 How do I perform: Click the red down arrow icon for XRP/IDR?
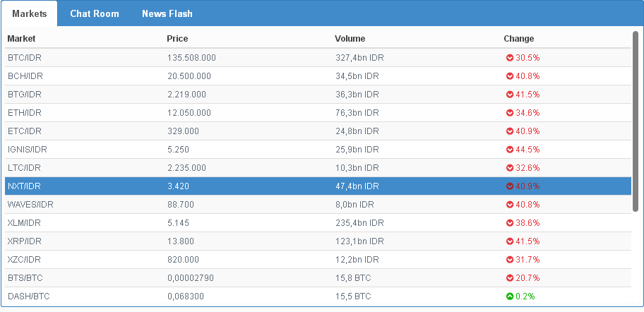coord(509,241)
